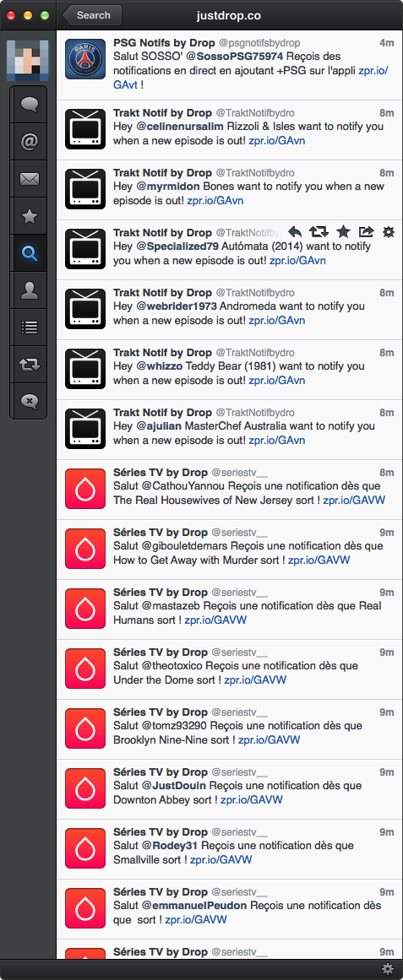The height and width of the screenshot is (980, 403).
Task: Open zpr.io/GAVW link in Brooklyn Nine-Nine tweet
Action: coord(269,740)
